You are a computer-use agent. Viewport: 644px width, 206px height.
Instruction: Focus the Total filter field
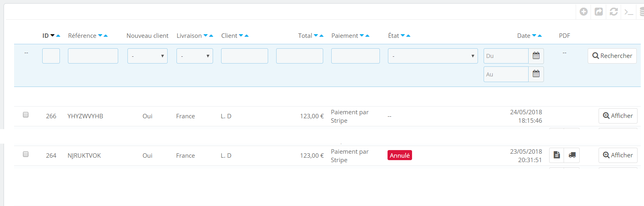pyautogui.click(x=299, y=56)
